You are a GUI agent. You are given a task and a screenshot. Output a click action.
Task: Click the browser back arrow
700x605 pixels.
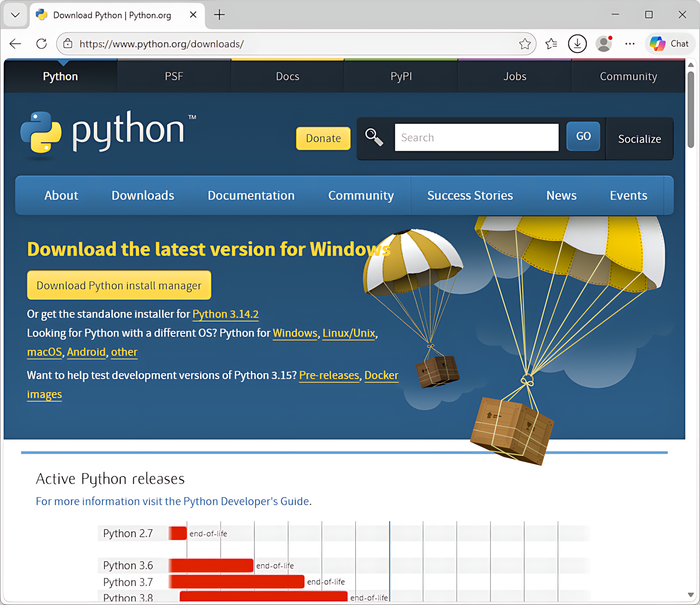pos(15,44)
